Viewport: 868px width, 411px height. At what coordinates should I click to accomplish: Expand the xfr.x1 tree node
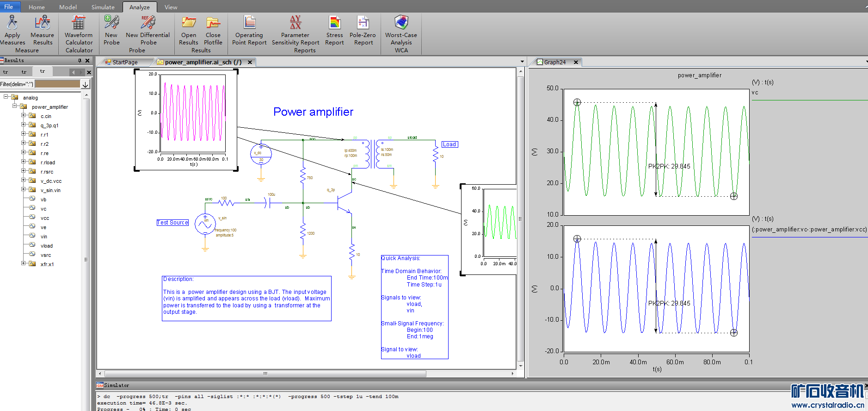coord(24,264)
